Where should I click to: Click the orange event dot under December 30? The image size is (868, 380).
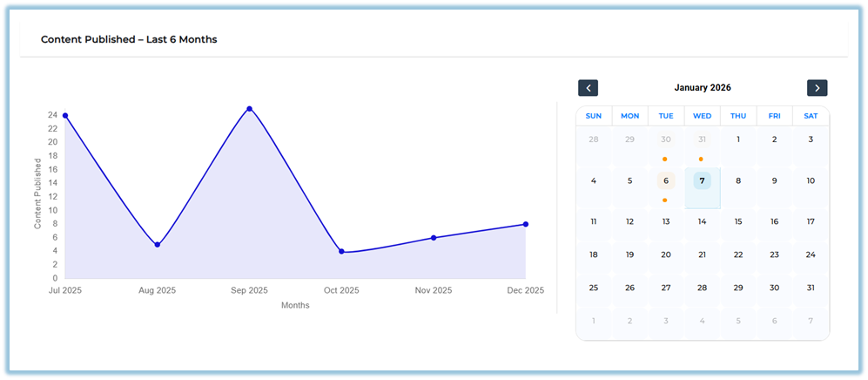tap(665, 159)
